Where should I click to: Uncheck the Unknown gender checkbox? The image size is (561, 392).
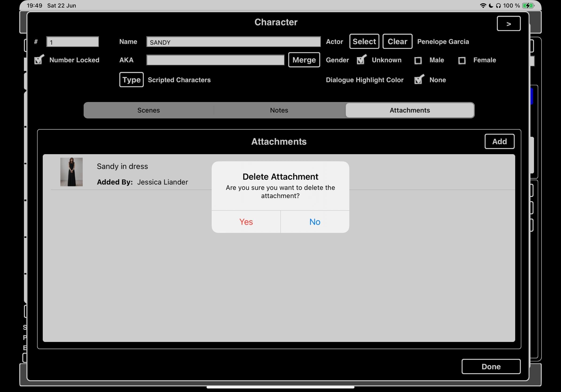tap(361, 60)
